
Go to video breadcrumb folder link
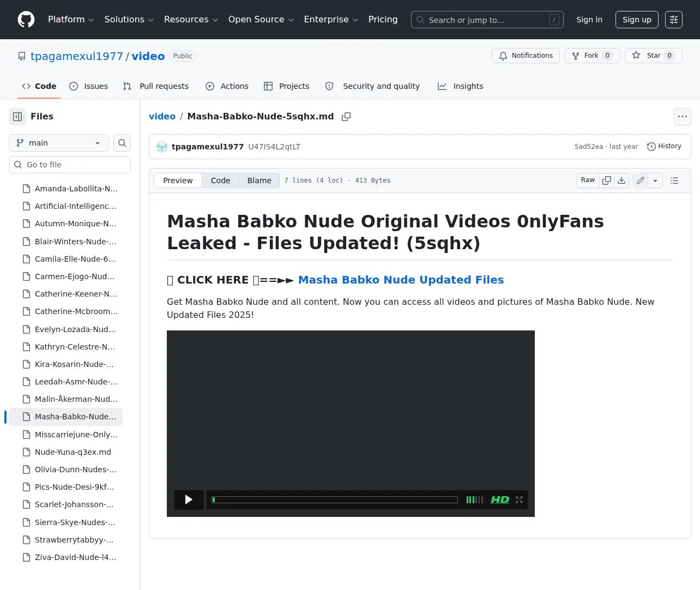pyautogui.click(x=162, y=117)
